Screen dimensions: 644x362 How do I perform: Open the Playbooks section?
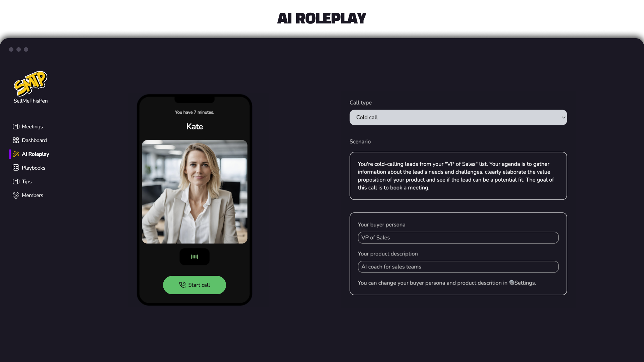(34, 168)
